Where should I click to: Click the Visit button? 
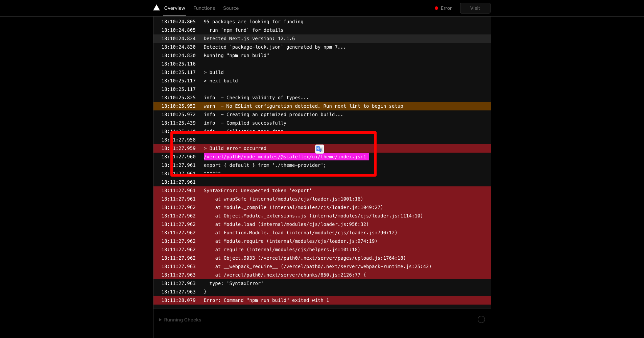475,8
